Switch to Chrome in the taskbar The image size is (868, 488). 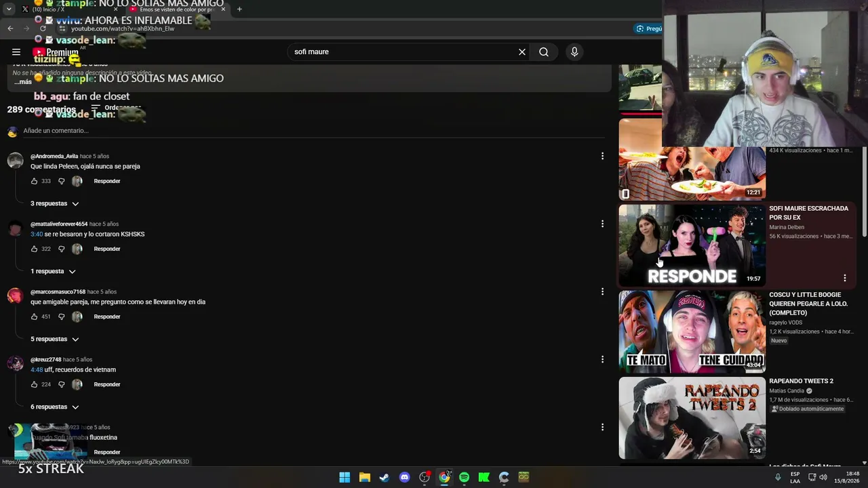coord(444,477)
